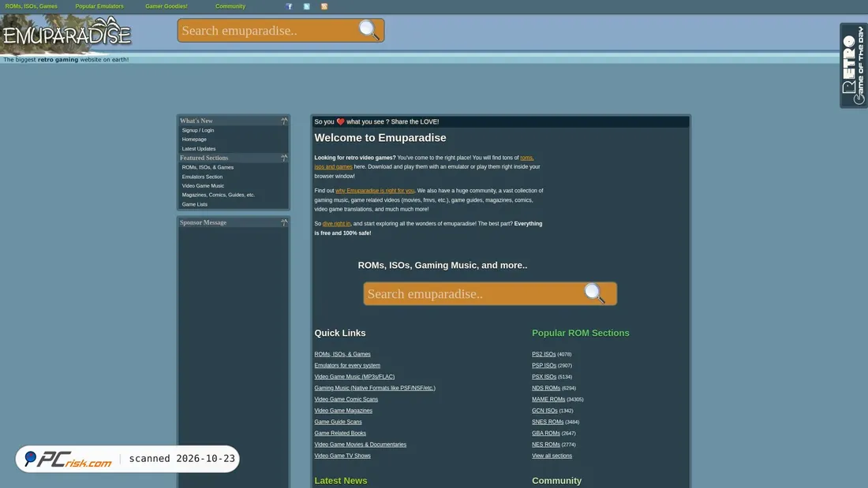Open the SNES ROMs section
Viewport: 868px width, 488px height.
[x=548, y=422]
